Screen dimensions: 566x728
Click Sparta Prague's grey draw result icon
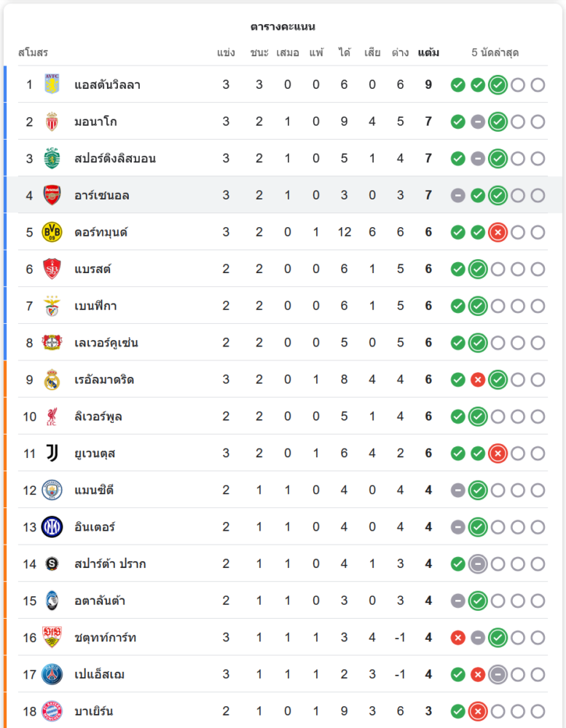478,564
